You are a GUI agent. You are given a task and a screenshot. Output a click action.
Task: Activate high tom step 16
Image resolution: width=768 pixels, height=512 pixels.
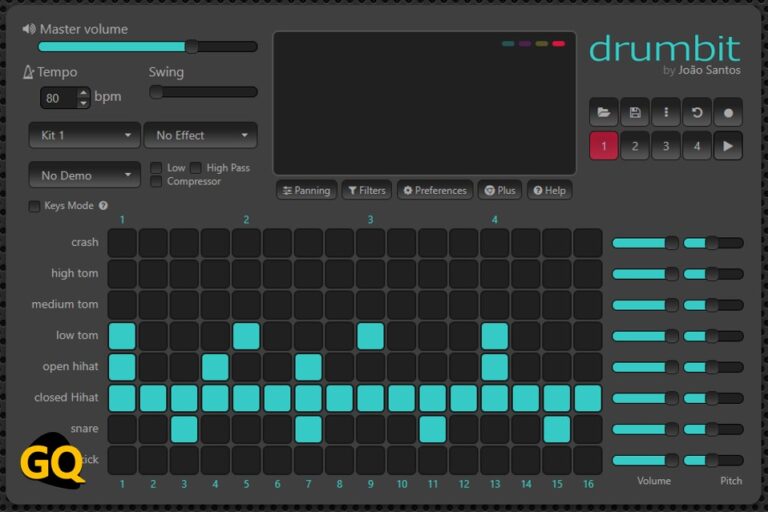(x=588, y=273)
